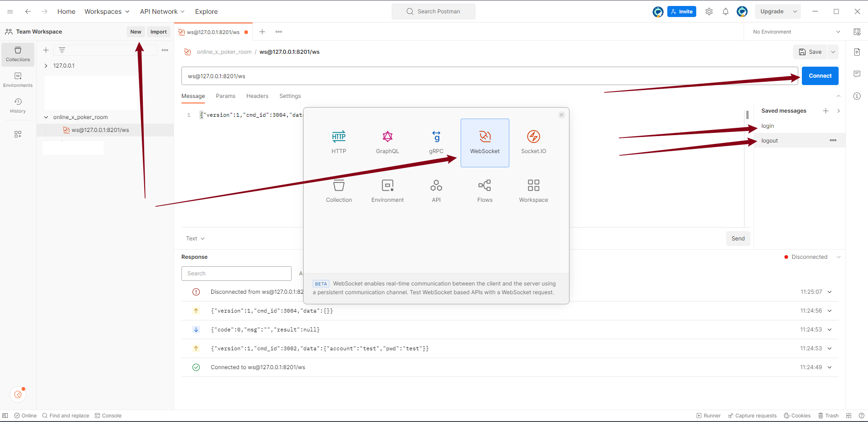Screen dimensions: 868x422
Task: Open Console in status bar
Action: point(108,416)
